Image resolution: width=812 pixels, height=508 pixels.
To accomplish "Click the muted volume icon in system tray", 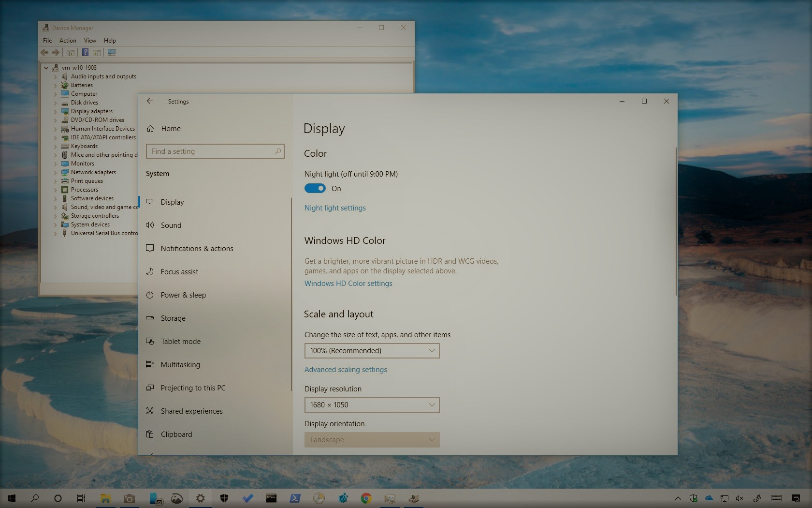I will [739, 498].
